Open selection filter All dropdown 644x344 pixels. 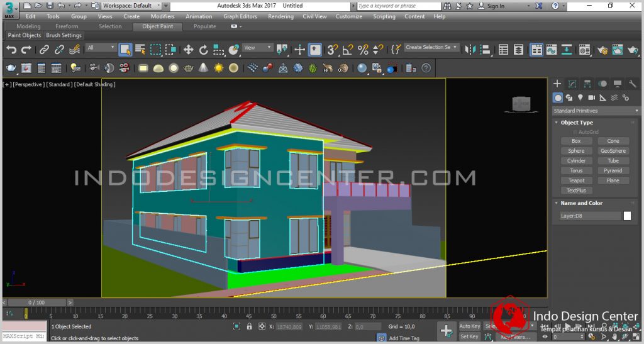pos(101,48)
